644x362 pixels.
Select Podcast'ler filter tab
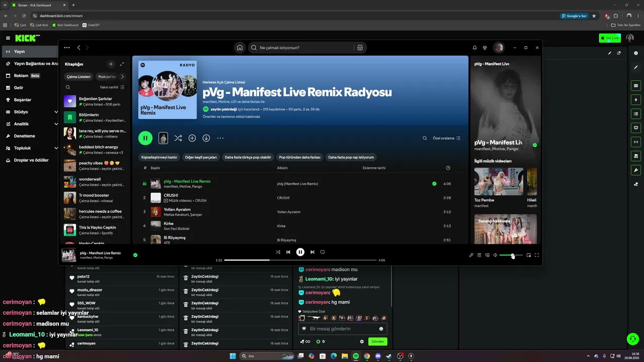[x=107, y=77]
